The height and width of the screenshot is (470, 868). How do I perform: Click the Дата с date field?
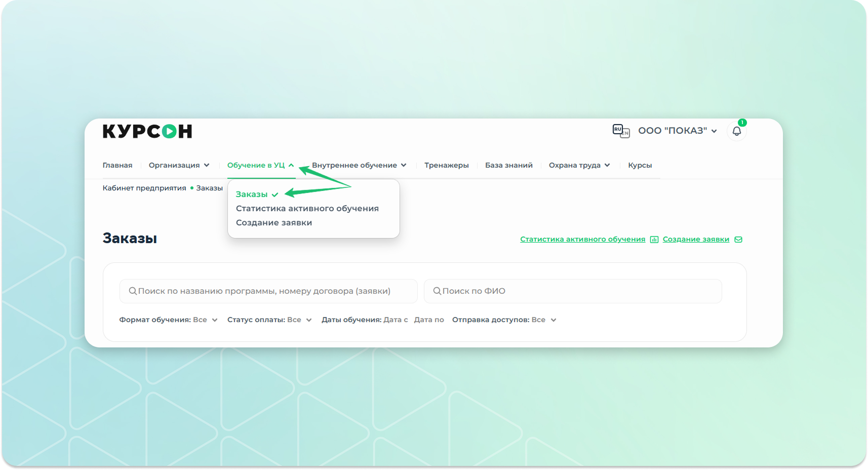396,320
